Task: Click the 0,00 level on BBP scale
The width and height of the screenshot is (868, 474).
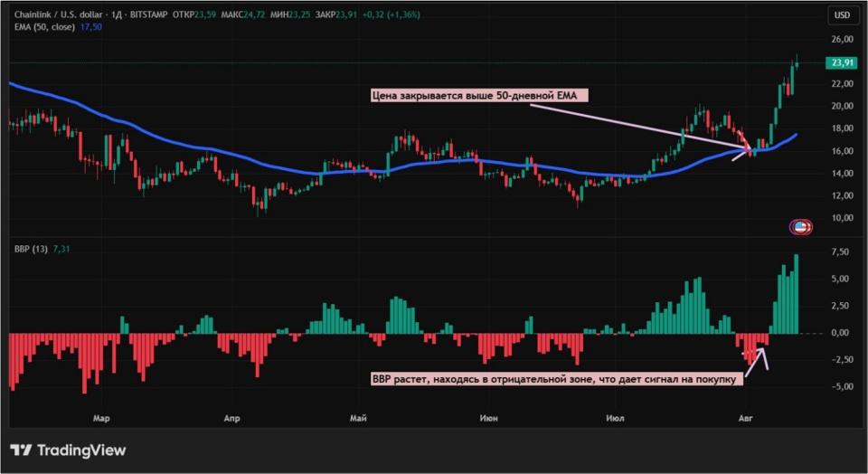Action: click(840, 333)
